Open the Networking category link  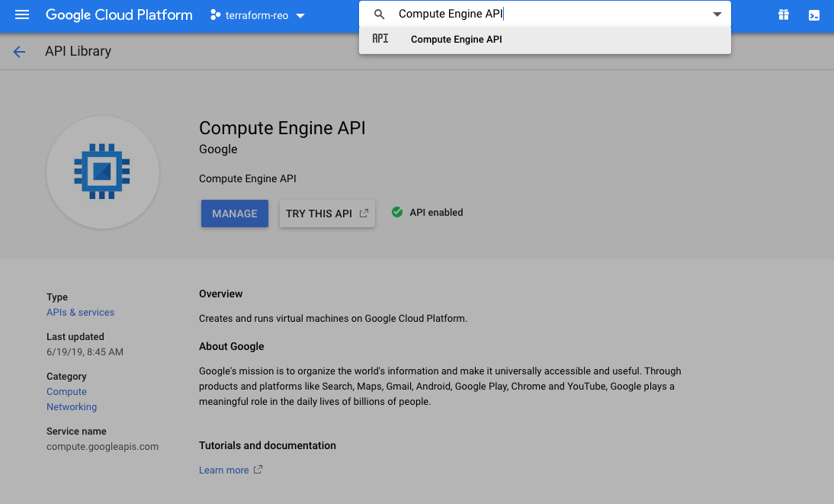[x=72, y=406]
